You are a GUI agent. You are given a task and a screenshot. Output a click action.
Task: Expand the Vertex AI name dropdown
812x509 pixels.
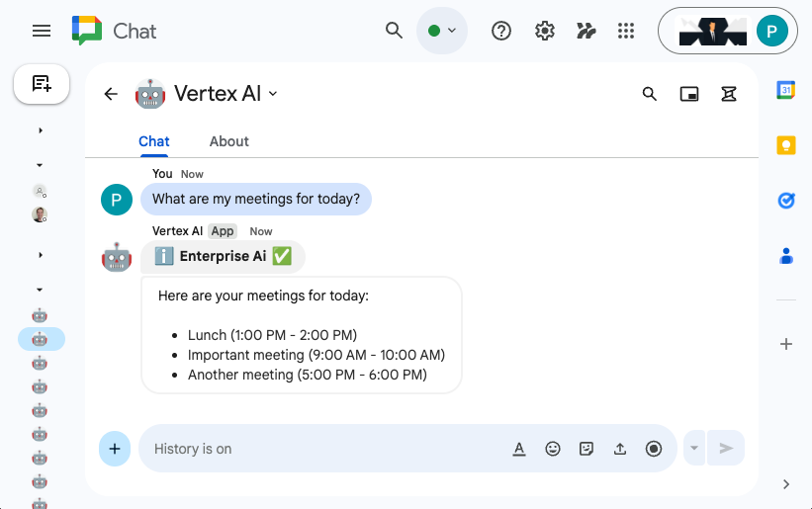[x=274, y=94]
